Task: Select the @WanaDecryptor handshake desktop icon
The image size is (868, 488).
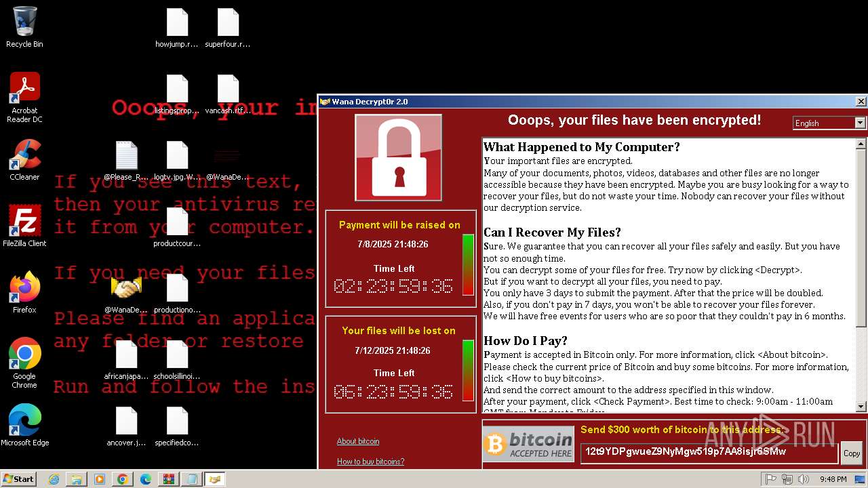Action: [126, 294]
